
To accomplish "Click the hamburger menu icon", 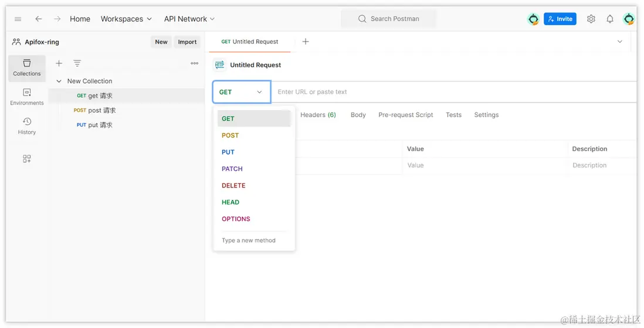I will [18, 19].
